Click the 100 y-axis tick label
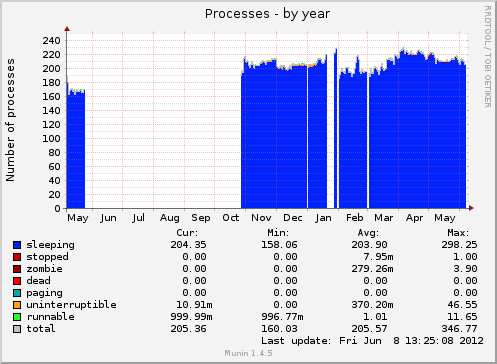This screenshot has height=364, width=497. pos(51,139)
